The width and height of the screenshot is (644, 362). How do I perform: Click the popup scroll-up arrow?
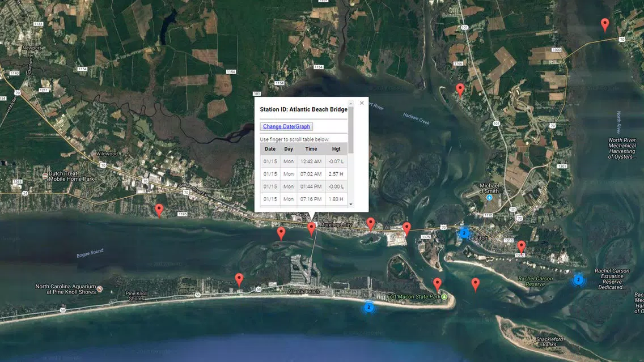[x=351, y=104]
